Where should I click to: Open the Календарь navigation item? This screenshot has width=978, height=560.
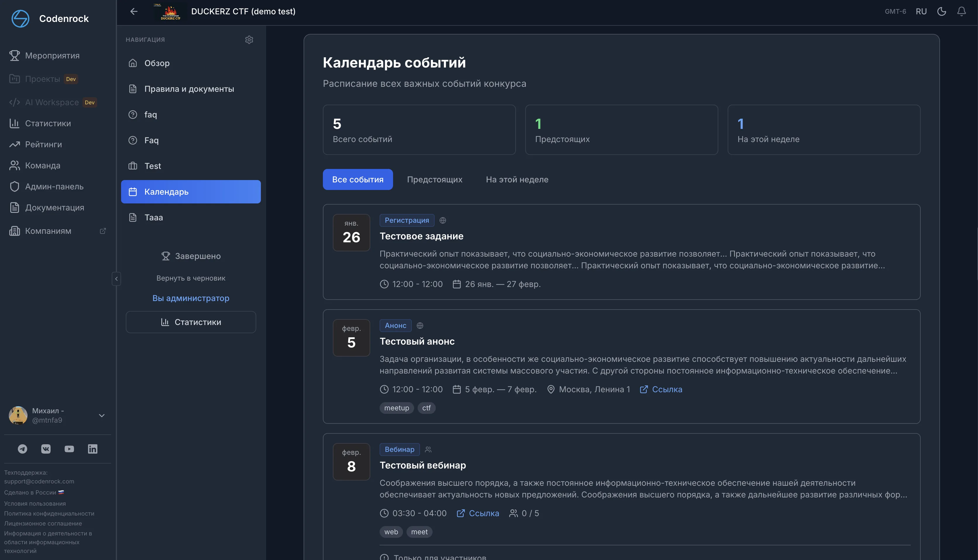[166, 191]
